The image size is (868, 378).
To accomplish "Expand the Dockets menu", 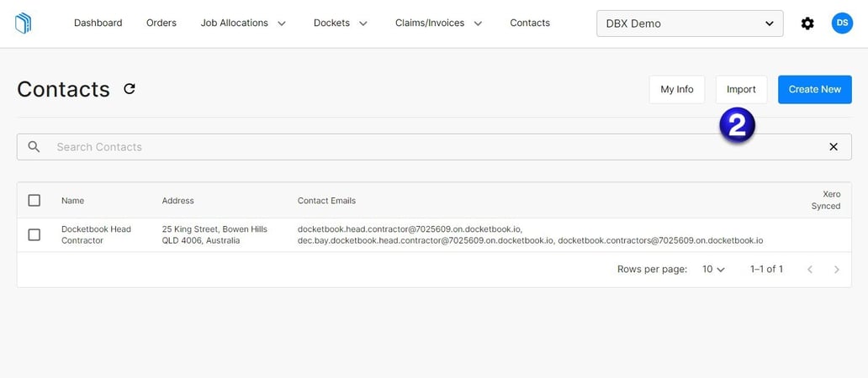I will tap(341, 24).
